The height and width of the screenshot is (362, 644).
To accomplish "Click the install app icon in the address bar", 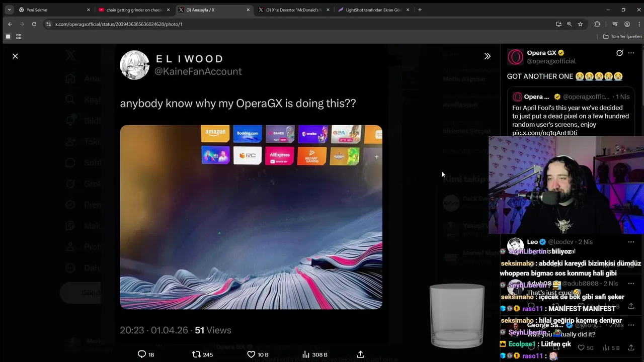I will point(558,24).
